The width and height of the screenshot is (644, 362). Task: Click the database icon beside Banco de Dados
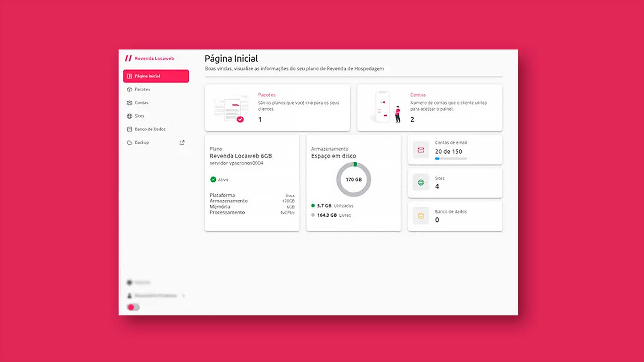click(x=129, y=129)
